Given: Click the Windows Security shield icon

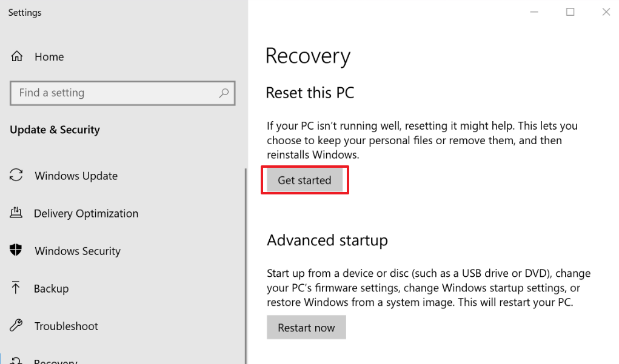Looking at the screenshot, I should pos(16,251).
